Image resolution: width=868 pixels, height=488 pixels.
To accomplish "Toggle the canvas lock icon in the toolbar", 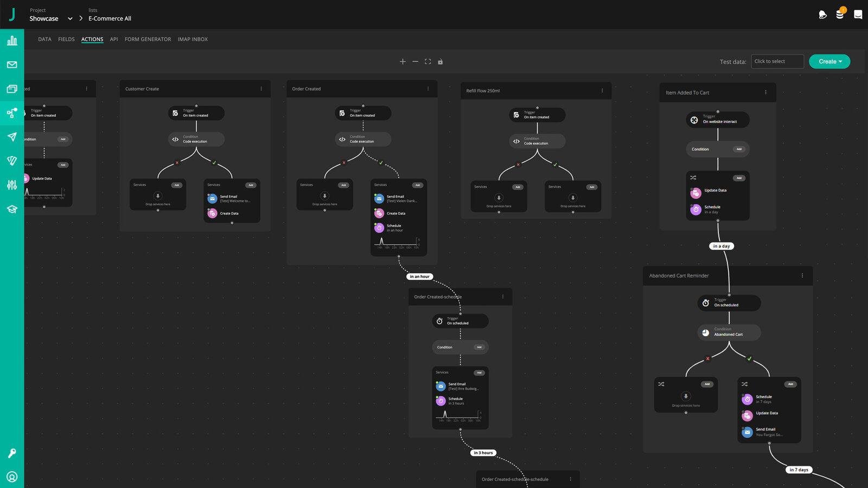I will pyautogui.click(x=440, y=61).
